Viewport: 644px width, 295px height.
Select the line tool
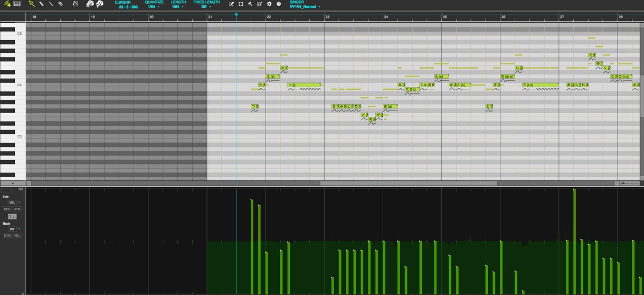point(51,4)
